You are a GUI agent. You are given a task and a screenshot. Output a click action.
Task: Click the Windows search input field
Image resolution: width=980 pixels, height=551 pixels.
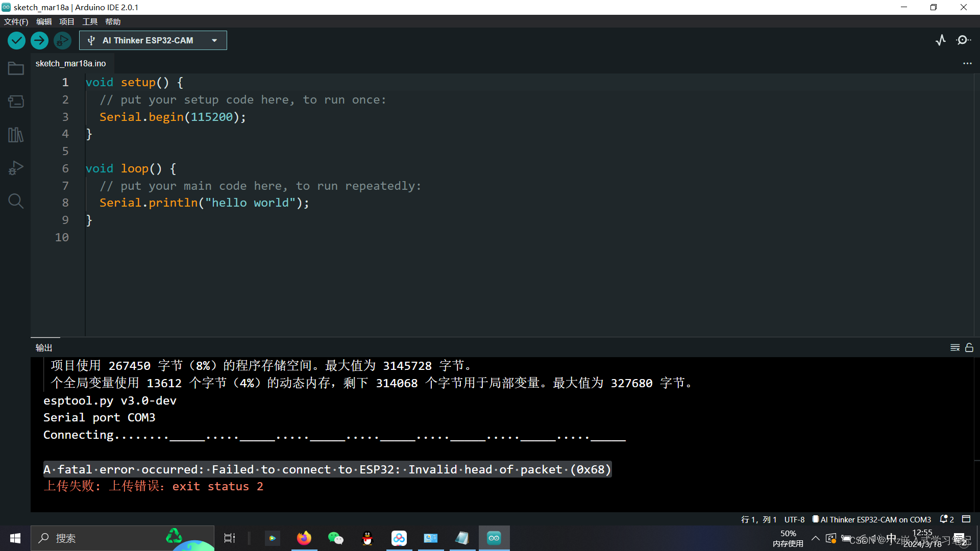click(102, 538)
